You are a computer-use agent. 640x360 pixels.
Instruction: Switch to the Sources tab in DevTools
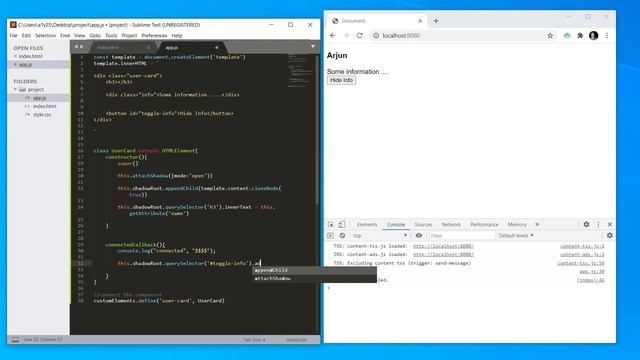(423, 224)
